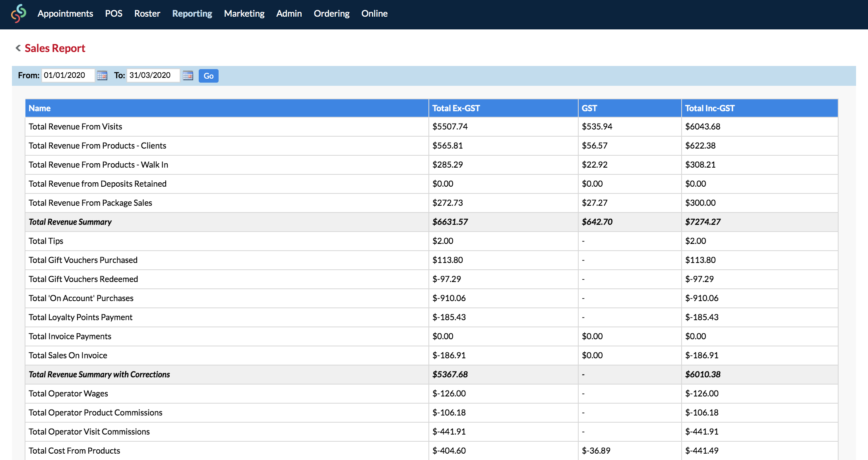Click the $6010.38 corrected Inc-GST value
This screenshot has height=460, width=868.
(703, 375)
